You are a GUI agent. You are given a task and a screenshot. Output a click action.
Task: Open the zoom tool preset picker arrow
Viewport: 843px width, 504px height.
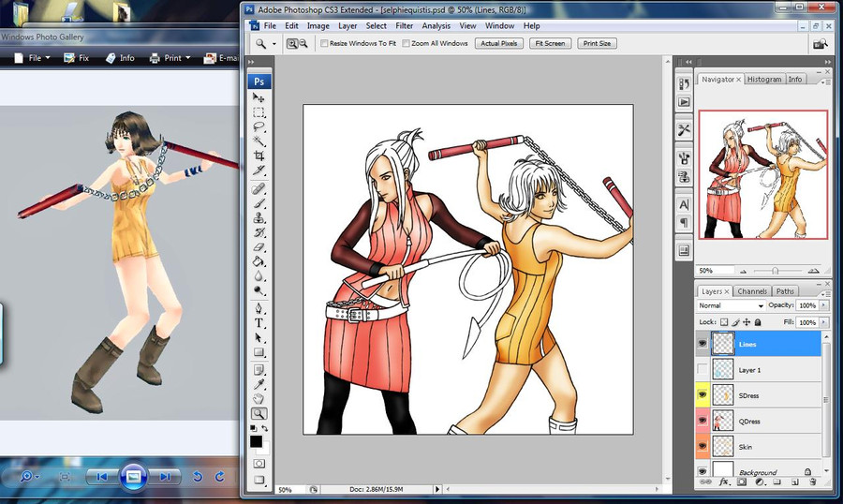[274, 44]
